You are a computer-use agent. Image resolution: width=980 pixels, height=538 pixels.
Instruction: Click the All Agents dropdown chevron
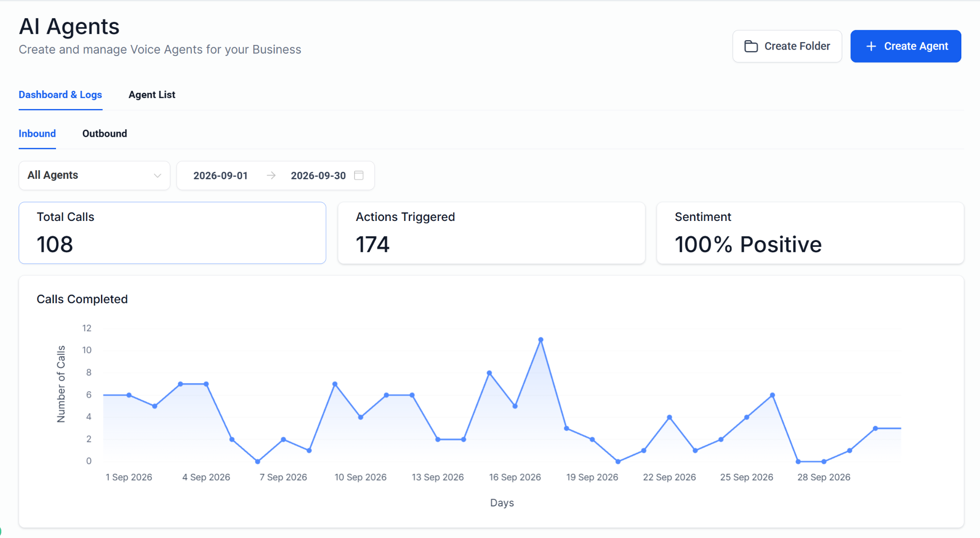157,176
